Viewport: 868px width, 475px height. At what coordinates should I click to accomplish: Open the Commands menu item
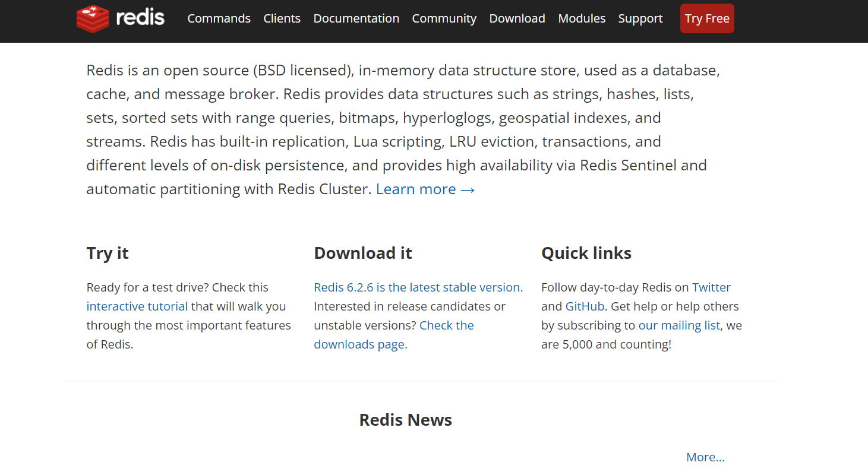[x=219, y=18]
